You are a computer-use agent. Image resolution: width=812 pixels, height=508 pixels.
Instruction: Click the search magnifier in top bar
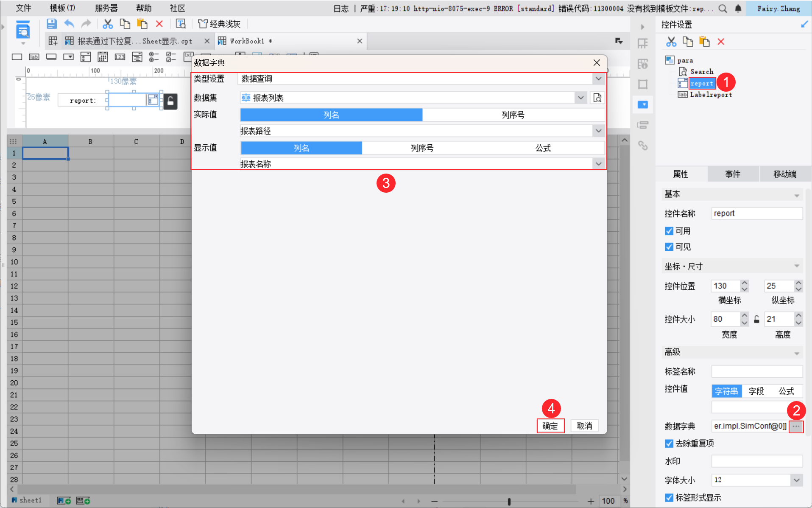coord(723,8)
